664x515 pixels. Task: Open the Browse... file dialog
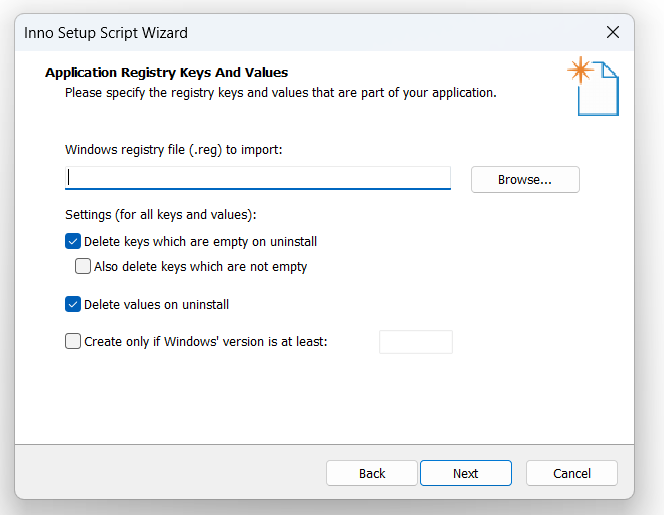tap(525, 180)
